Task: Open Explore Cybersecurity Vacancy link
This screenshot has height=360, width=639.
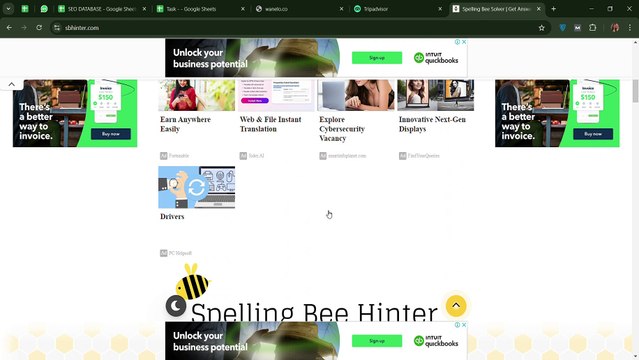Action: [x=342, y=129]
